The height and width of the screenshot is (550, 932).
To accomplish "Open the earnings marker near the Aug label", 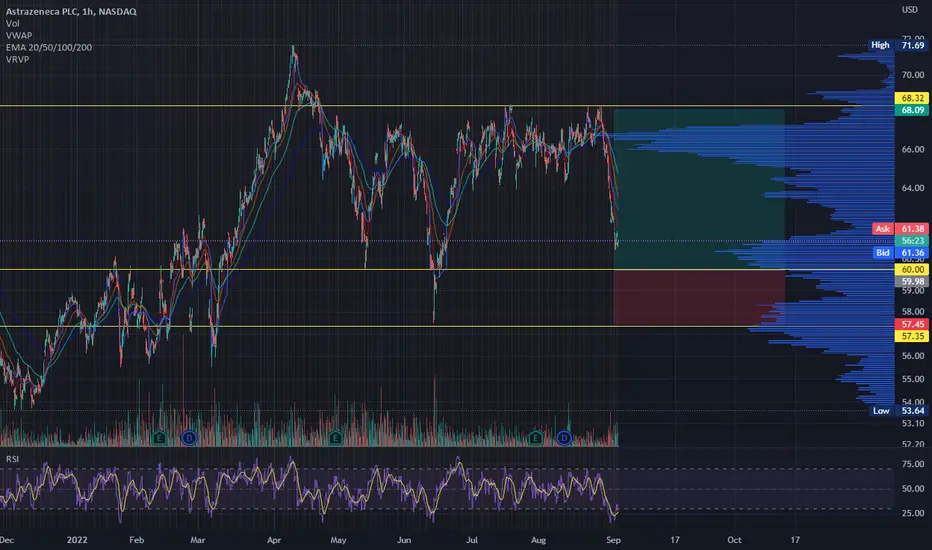I will pyautogui.click(x=535, y=438).
